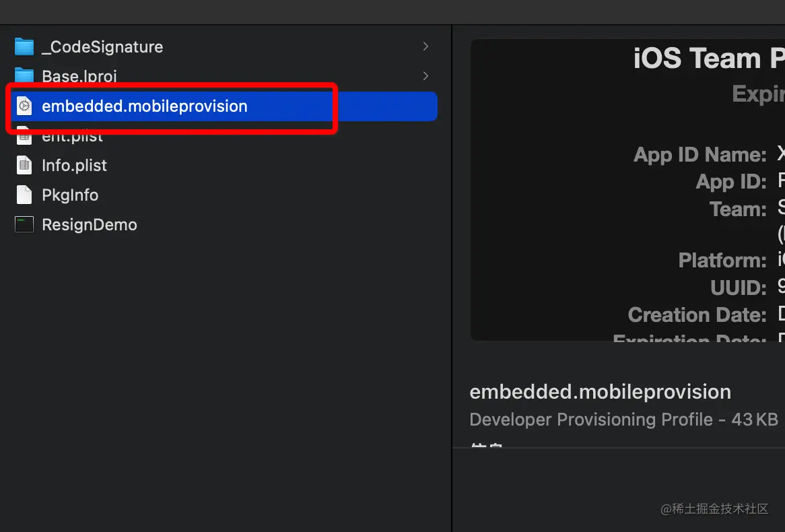Click the ResignDemo executable icon
The width and height of the screenshot is (785, 532).
(24, 224)
